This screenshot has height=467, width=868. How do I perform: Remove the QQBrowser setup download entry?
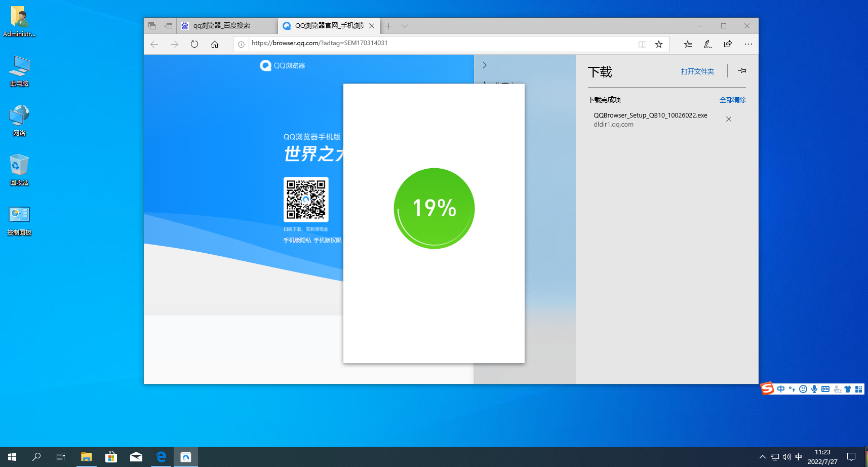728,119
